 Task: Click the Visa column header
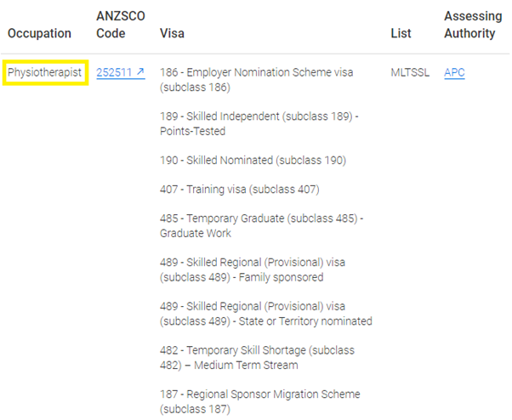tap(172, 33)
